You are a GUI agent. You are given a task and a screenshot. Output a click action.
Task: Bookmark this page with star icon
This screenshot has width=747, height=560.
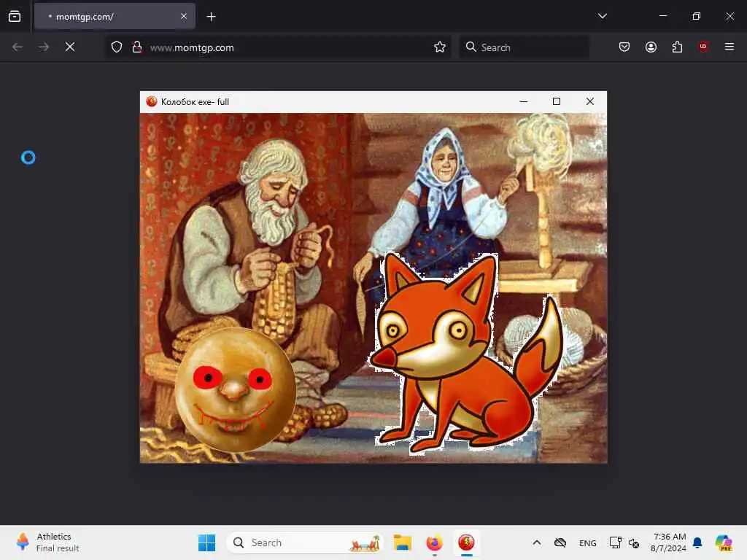[x=440, y=47]
